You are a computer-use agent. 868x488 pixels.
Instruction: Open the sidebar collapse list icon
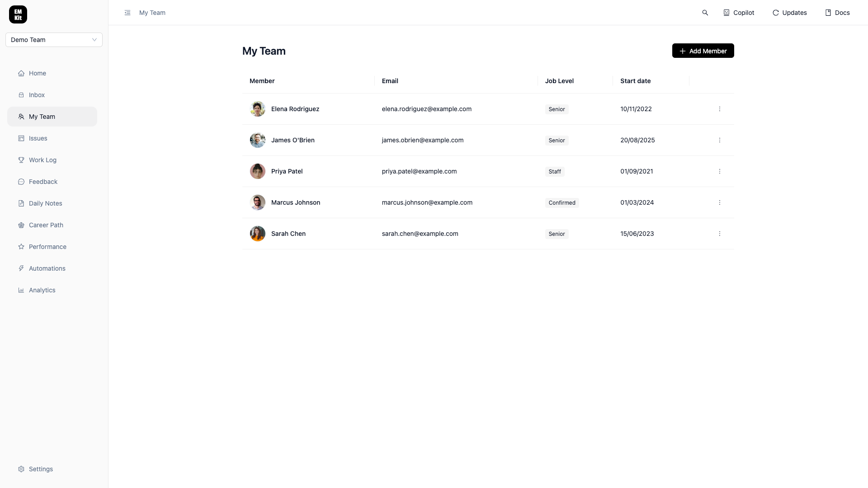tap(127, 13)
